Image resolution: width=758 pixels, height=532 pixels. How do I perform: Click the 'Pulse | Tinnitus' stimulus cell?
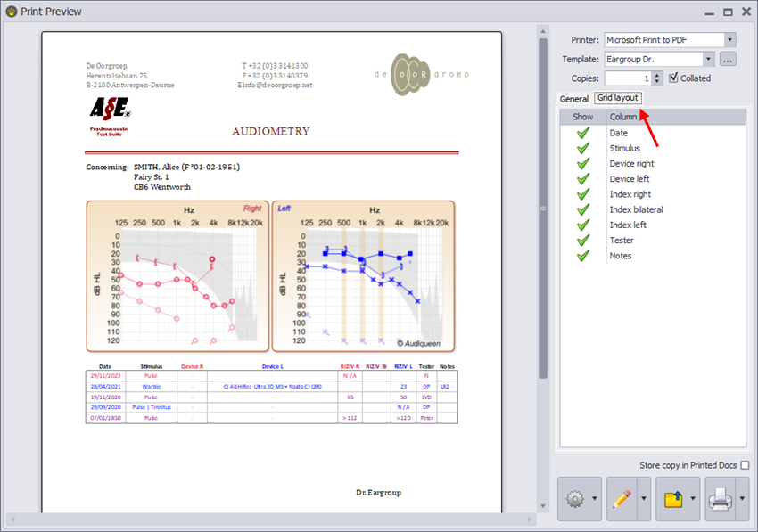pyautogui.click(x=152, y=407)
